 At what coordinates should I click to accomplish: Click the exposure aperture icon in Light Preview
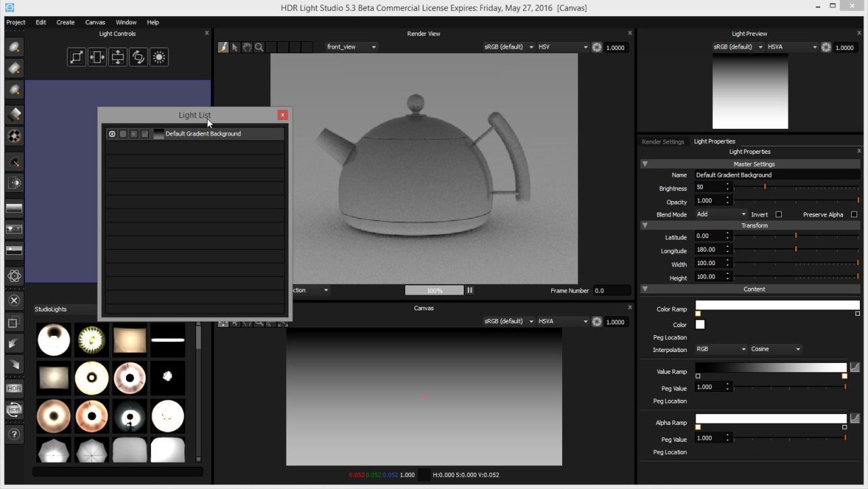tap(826, 47)
